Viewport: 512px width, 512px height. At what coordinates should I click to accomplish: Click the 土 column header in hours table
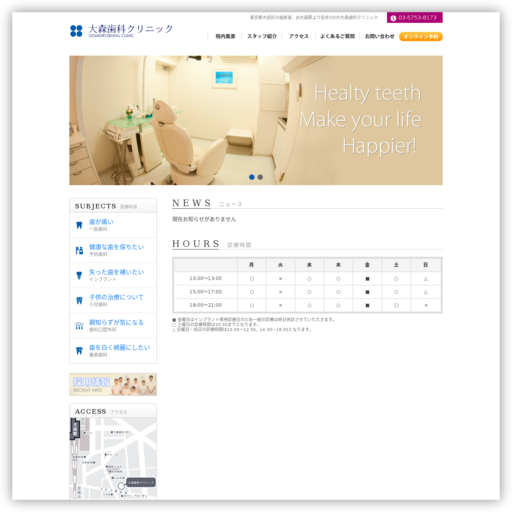(x=396, y=265)
